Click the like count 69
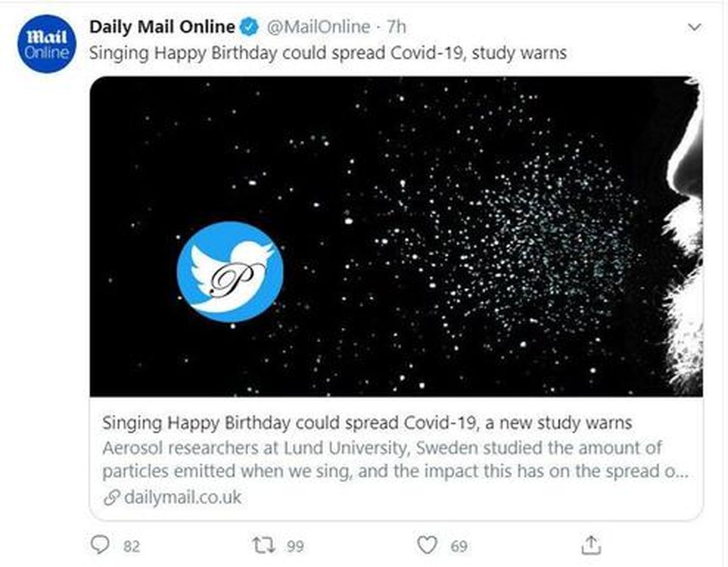 coord(459,546)
